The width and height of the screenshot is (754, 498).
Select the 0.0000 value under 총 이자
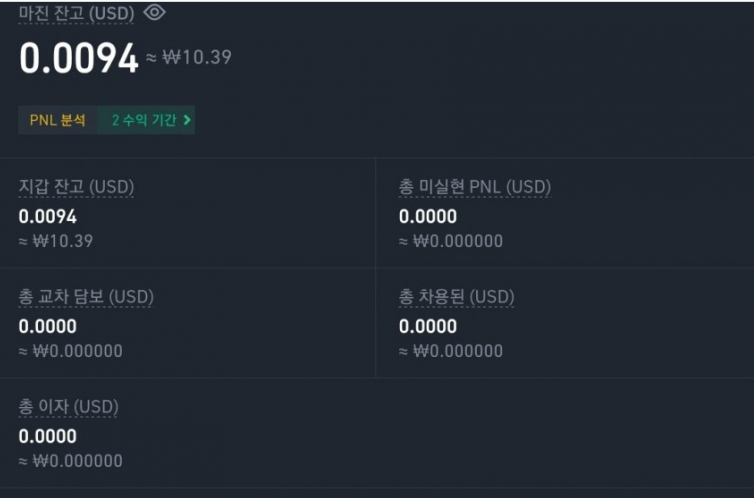click(48, 436)
